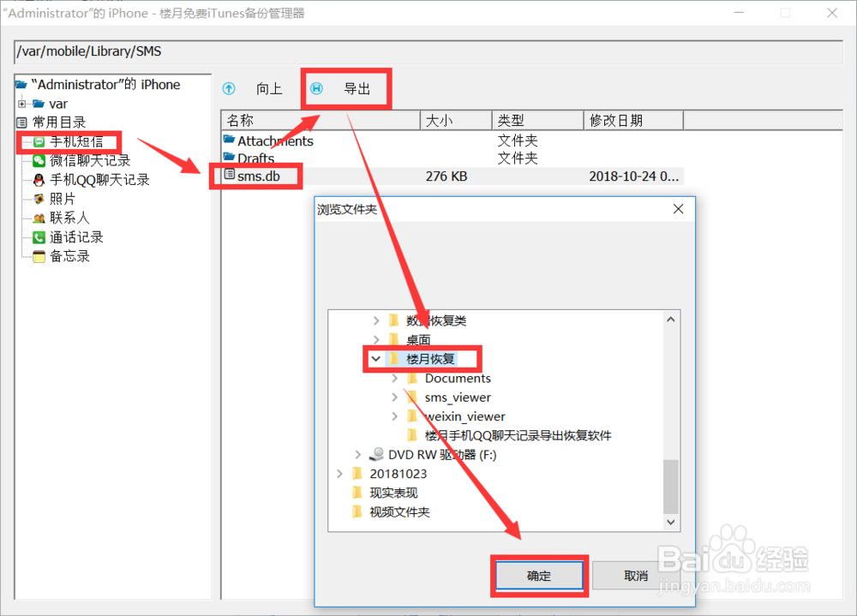857x616 pixels.
Task: Click the 现实表现 folder icon
Action: pos(357,493)
